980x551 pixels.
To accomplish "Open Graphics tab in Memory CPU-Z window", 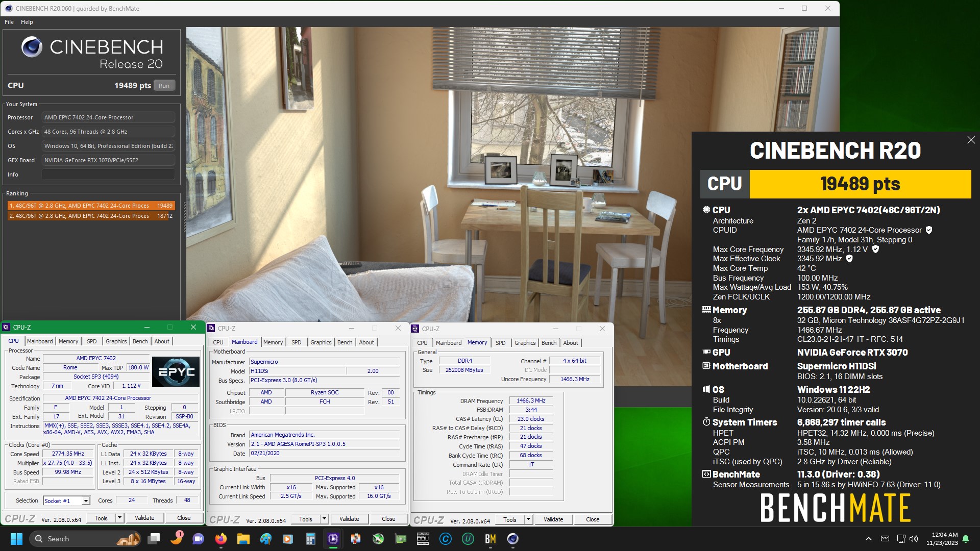I will coord(525,343).
